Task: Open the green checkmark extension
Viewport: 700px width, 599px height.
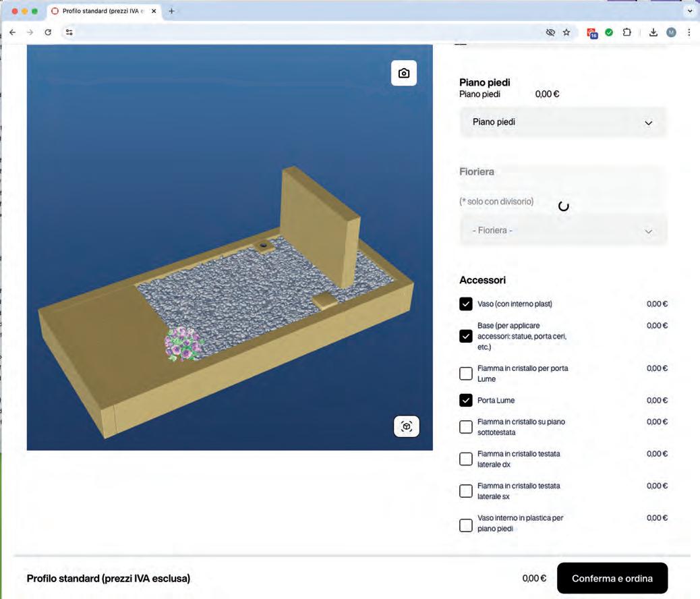Action: click(609, 32)
